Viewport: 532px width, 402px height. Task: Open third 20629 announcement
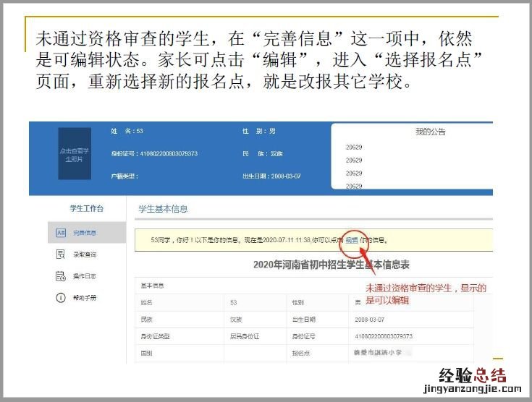(354, 174)
